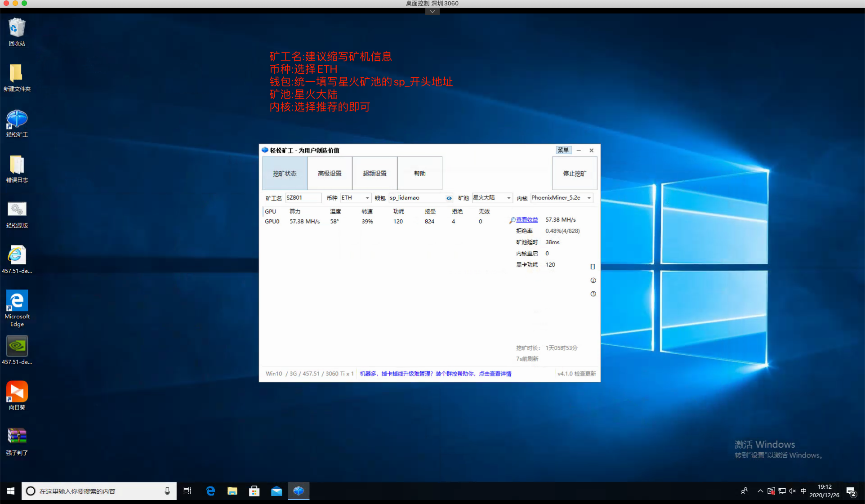Viewport: 865px width, 504px height.
Task: Click the taskbar clock showing 19:12
Action: tap(824, 491)
